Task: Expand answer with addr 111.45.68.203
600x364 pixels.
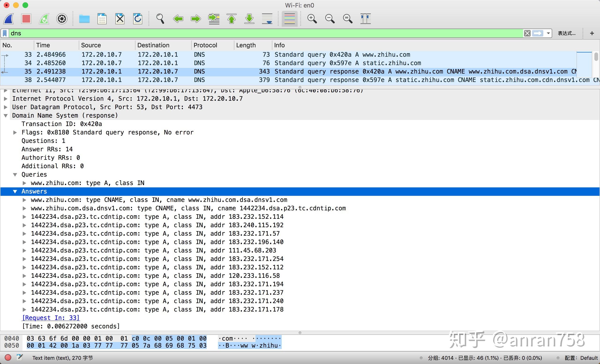Action: pyautogui.click(x=24, y=251)
